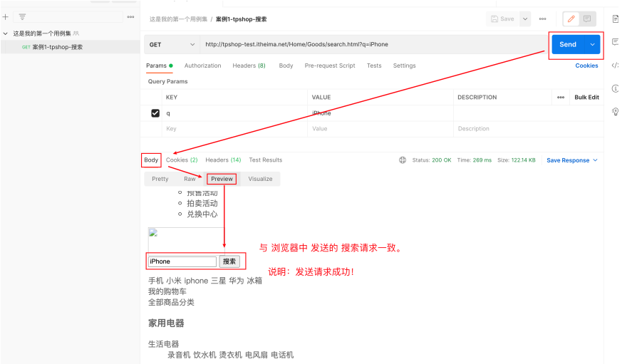Click the filter icon in sidebar search
This screenshot has width=627, height=364.
tap(22, 17)
